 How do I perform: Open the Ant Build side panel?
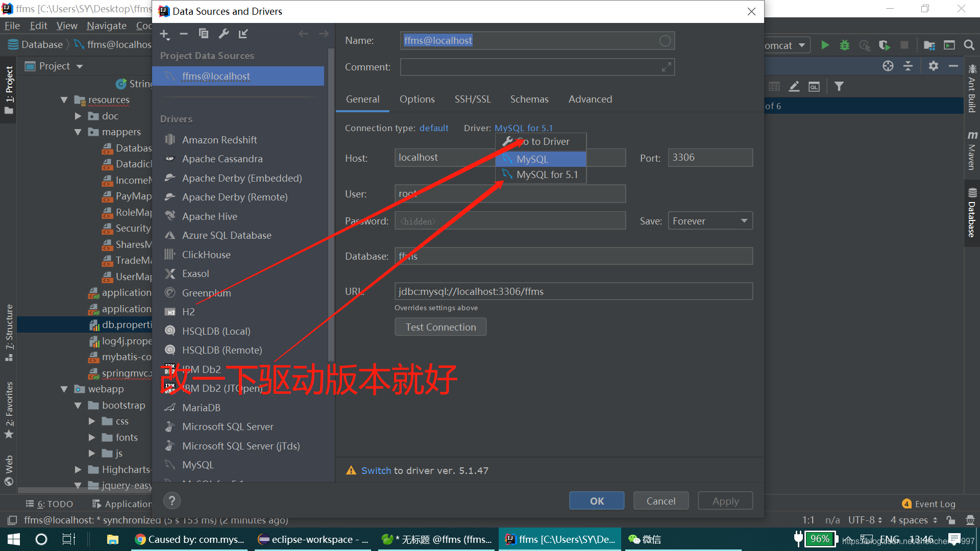click(x=972, y=88)
